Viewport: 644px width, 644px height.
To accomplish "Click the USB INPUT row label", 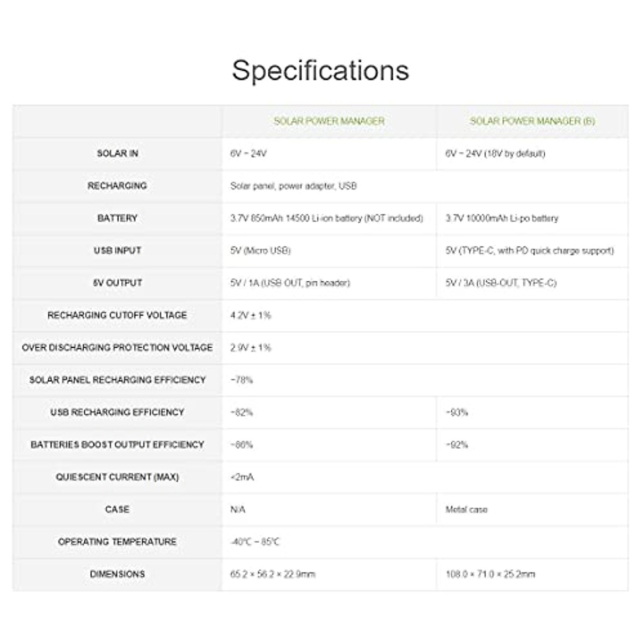I will tap(118, 251).
